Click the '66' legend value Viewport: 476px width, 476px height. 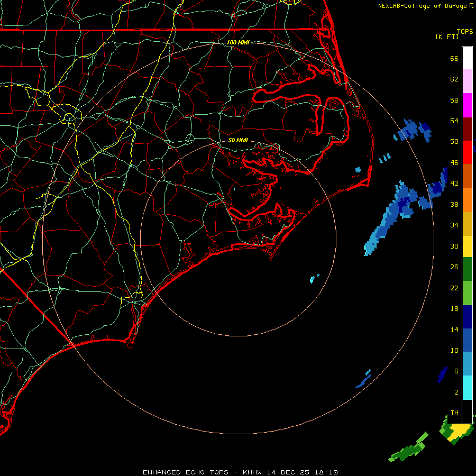454,58
